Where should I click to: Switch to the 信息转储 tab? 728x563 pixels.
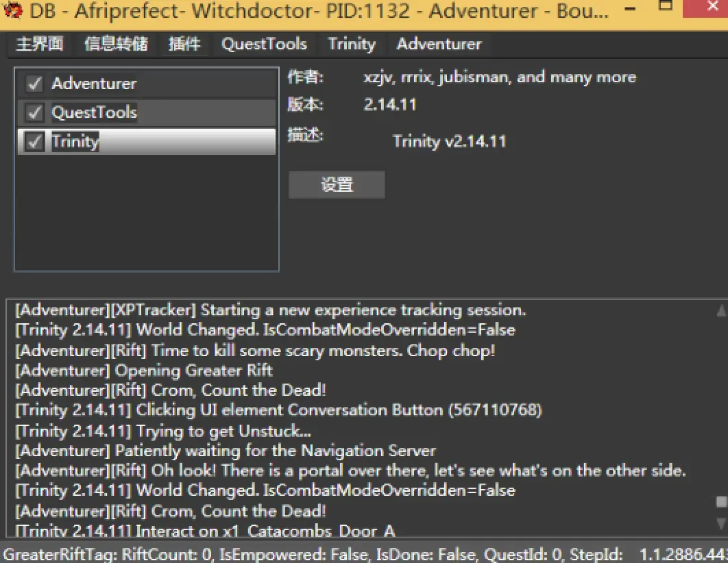tap(116, 45)
